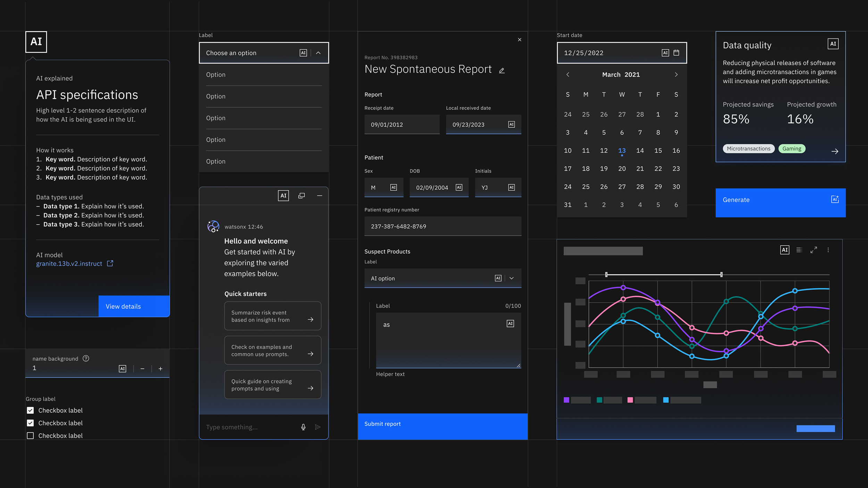
Task: Go to next month in calendar
Action: coord(676,75)
